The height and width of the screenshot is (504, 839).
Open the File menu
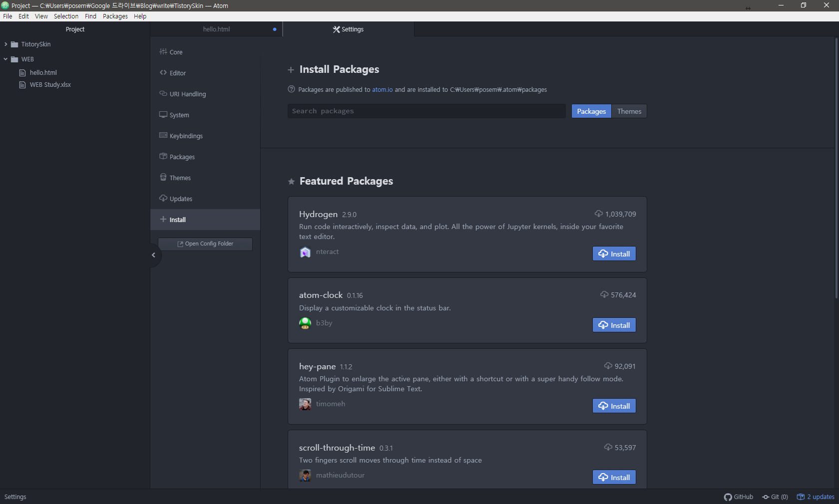pos(7,16)
